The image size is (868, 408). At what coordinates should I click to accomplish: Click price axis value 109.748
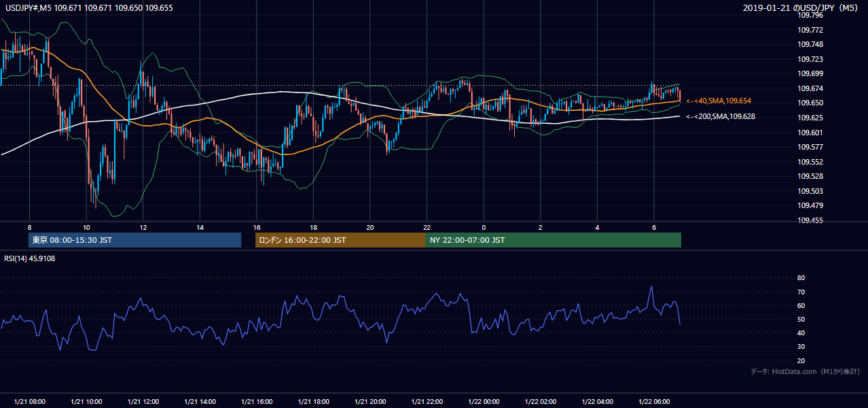tap(810, 45)
